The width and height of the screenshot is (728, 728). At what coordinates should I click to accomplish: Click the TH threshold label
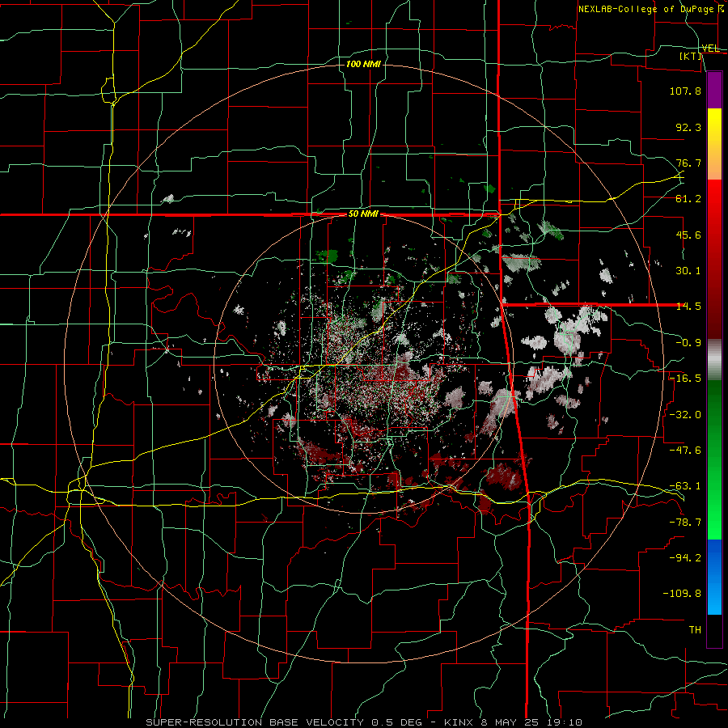point(695,630)
